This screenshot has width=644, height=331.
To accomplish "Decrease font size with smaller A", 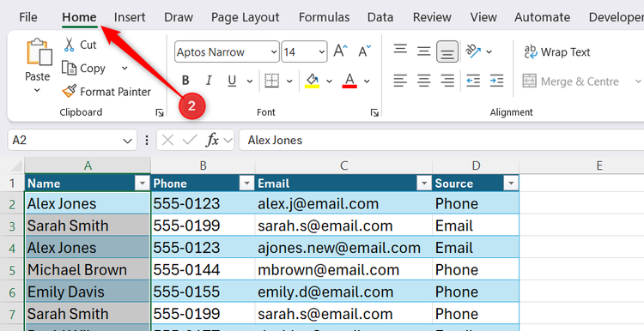I will coord(364,51).
